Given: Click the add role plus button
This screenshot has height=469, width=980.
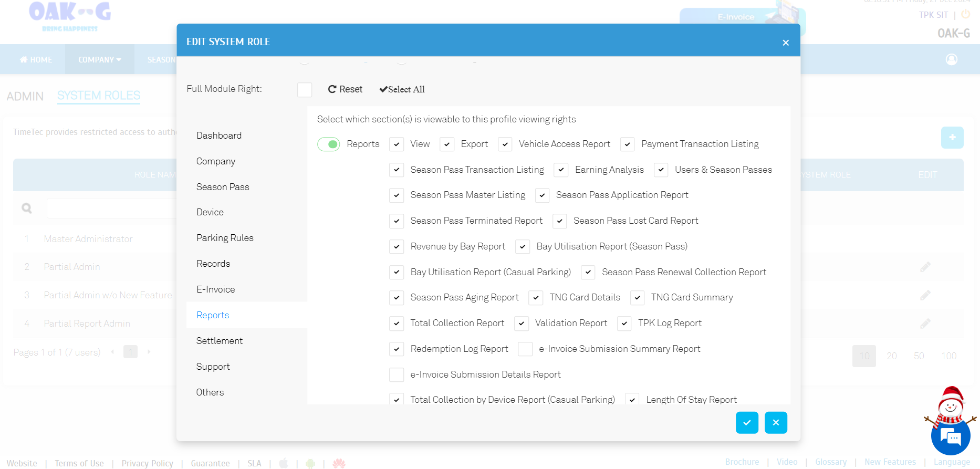Looking at the screenshot, I should coord(952,138).
